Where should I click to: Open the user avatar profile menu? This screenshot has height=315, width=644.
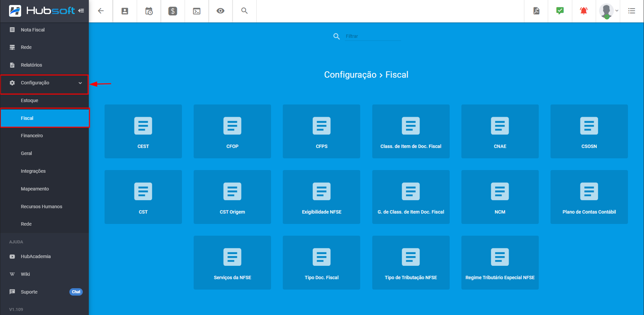(x=608, y=11)
